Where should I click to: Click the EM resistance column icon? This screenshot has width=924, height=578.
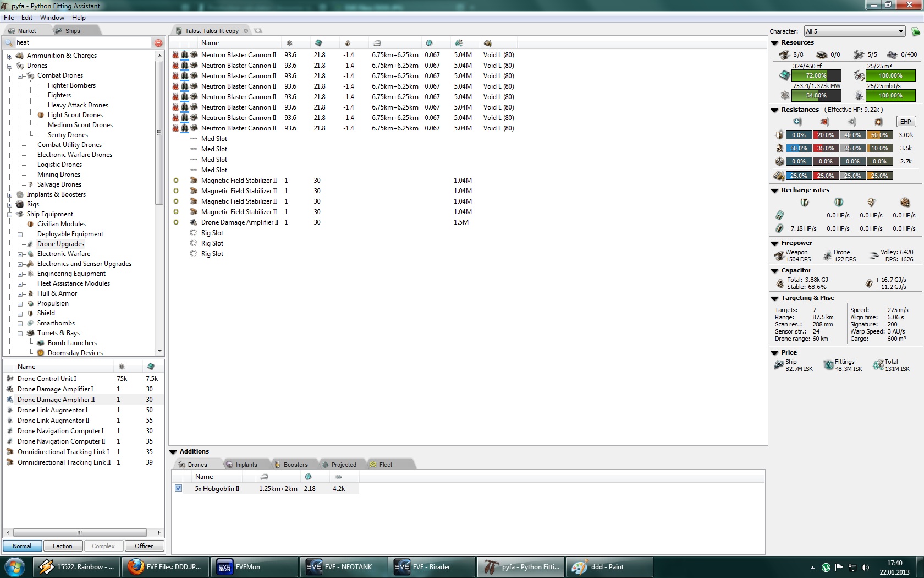798,122
